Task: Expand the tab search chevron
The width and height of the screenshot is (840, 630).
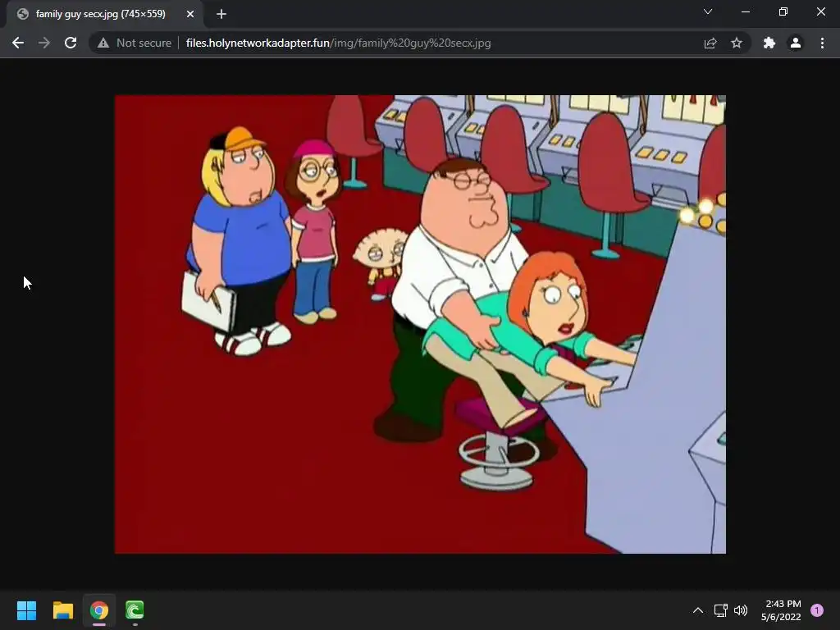Action: 708,11
